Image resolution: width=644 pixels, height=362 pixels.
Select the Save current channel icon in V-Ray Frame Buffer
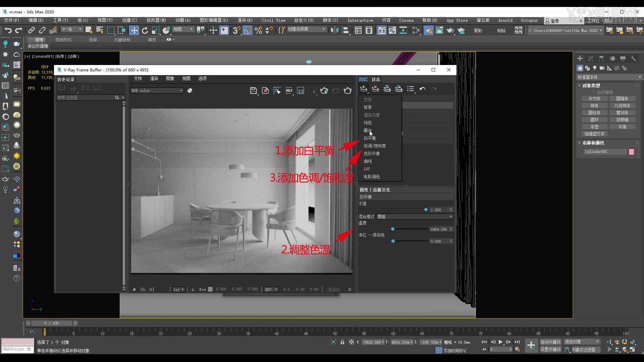(x=254, y=90)
